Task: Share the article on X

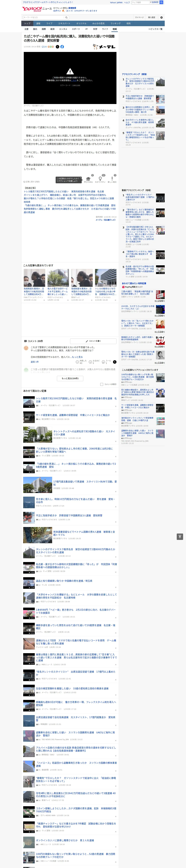Action: coord(57,47)
